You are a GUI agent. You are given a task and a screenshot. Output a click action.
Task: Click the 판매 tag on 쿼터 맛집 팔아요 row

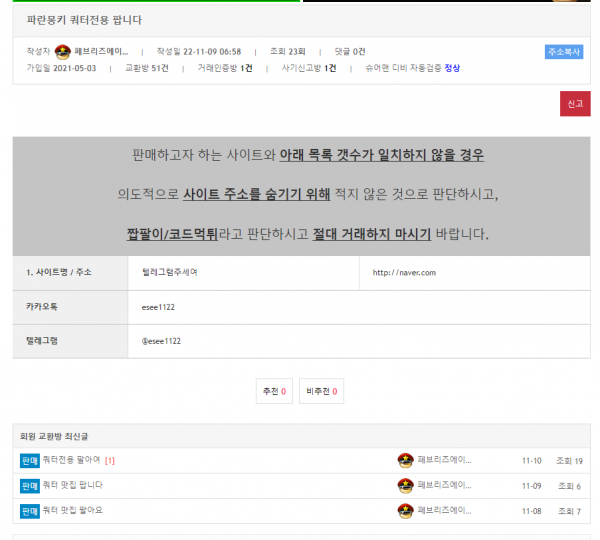coord(30,511)
